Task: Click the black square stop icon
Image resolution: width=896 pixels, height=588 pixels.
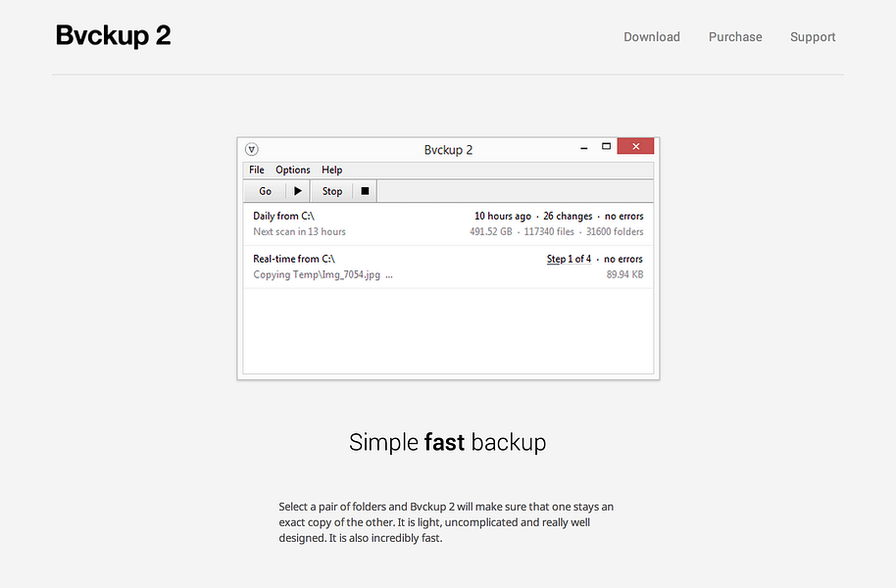Action: (x=365, y=191)
